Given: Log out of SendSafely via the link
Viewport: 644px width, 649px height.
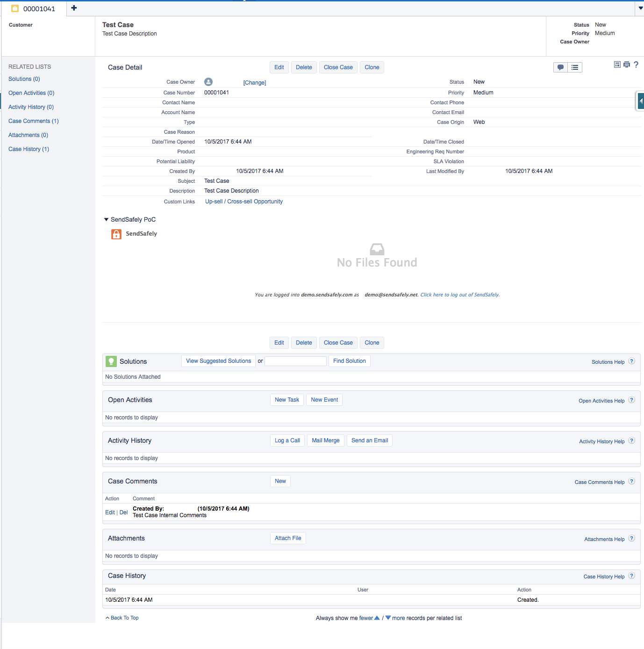Looking at the screenshot, I should [x=459, y=295].
